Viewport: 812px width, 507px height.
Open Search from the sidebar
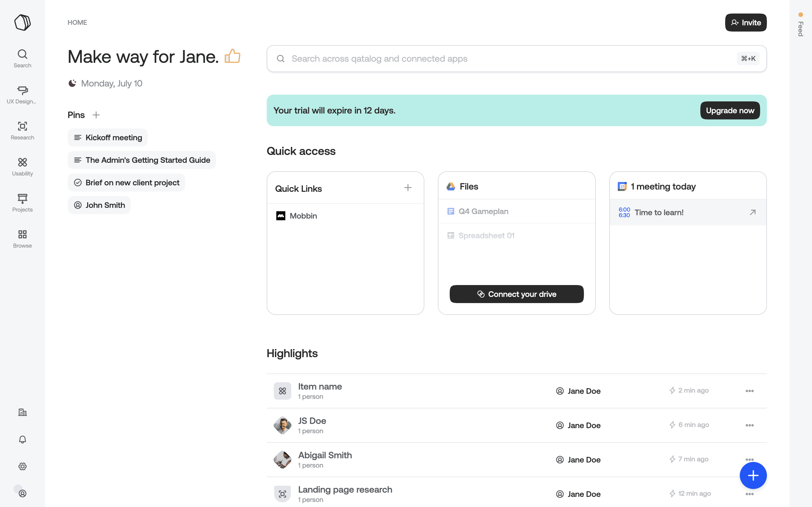coord(23,58)
